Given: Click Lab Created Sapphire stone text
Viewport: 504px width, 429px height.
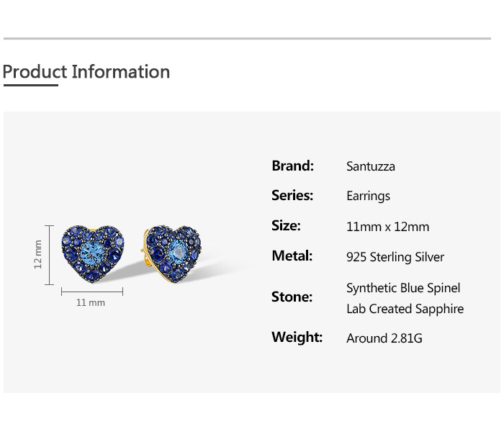Looking at the screenshot, I should [405, 309].
